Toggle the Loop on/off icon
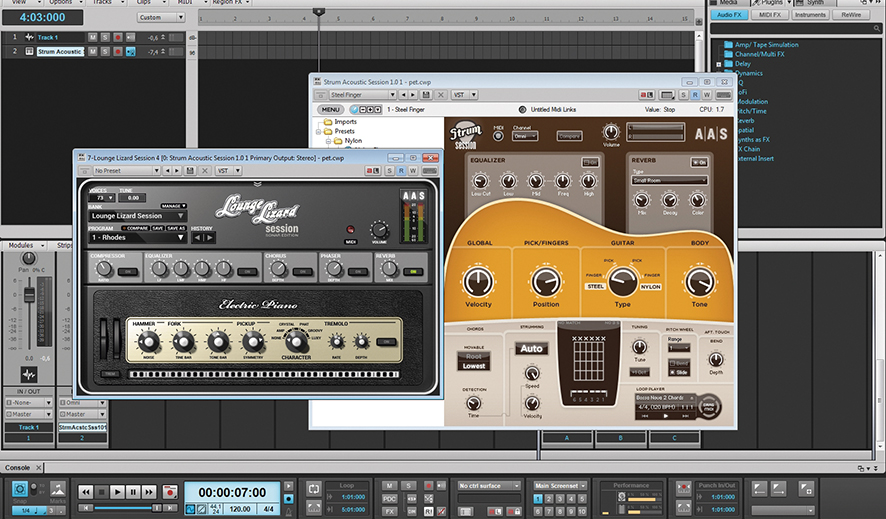Screen dimensions: 886x519 [x=314, y=489]
